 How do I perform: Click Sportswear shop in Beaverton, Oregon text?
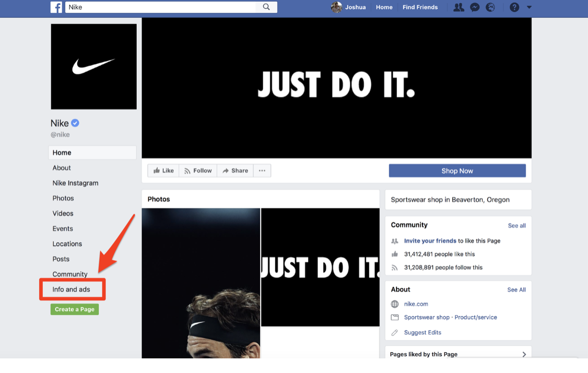[450, 200]
